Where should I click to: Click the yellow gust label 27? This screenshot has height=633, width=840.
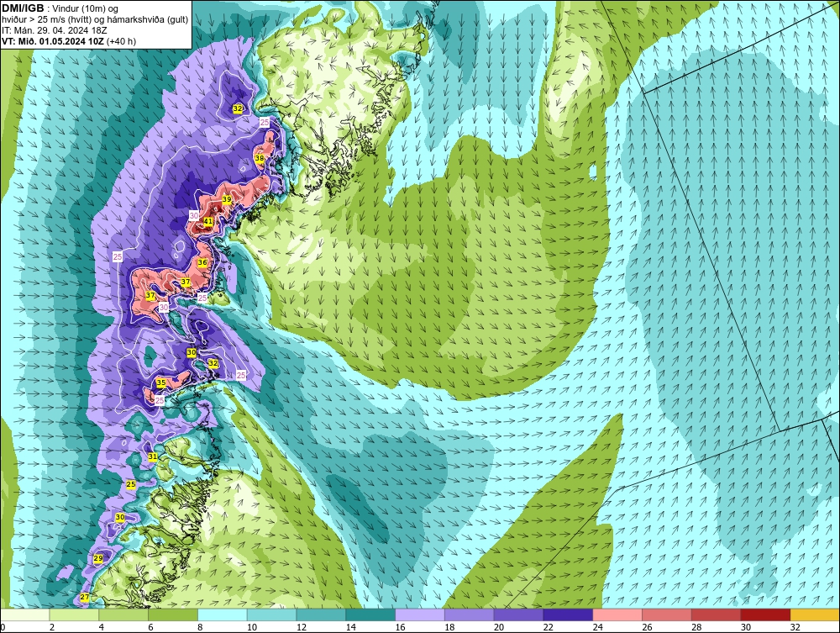click(x=85, y=597)
